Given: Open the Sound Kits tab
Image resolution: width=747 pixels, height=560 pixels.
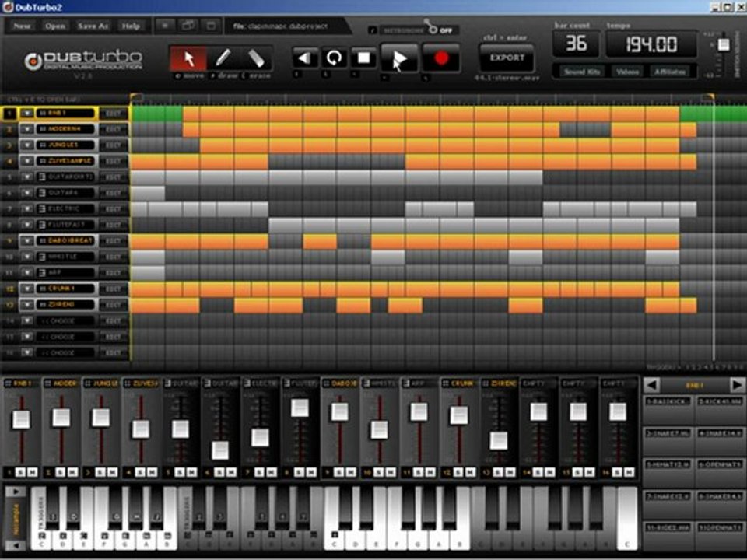Looking at the screenshot, I should pos(582,72).
